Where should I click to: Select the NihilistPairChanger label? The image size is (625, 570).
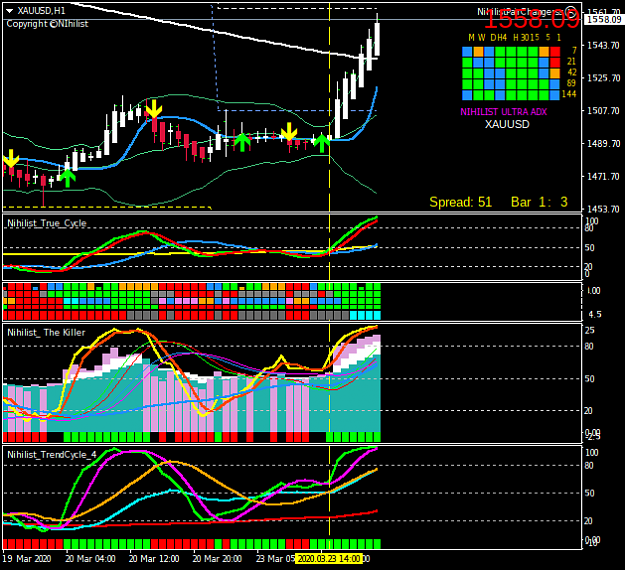pos(520,12)
